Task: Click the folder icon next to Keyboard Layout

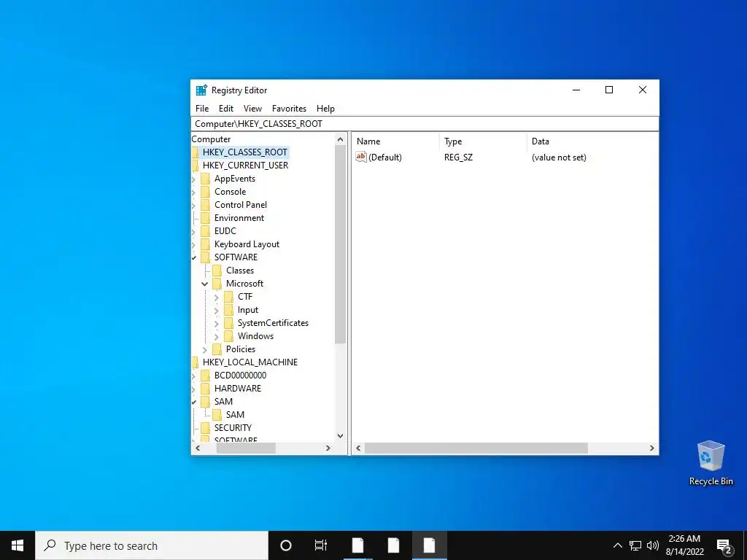Action: (205, 244)
